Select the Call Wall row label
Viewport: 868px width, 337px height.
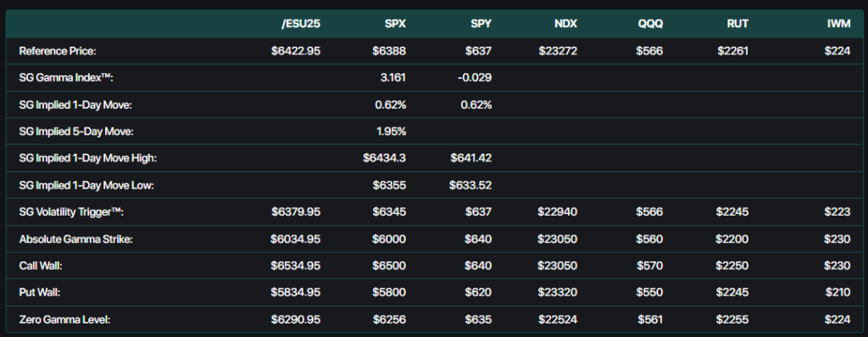[x=41, y=266]
